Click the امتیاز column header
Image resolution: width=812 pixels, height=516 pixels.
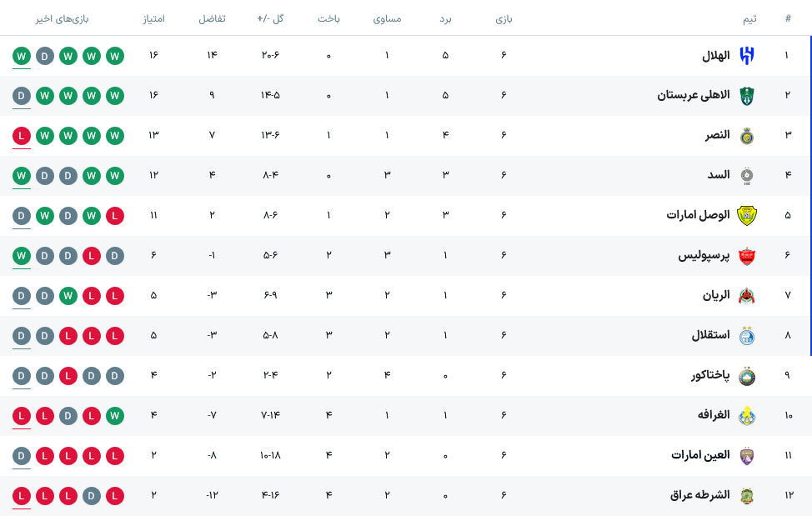click(x=153, y=18)
